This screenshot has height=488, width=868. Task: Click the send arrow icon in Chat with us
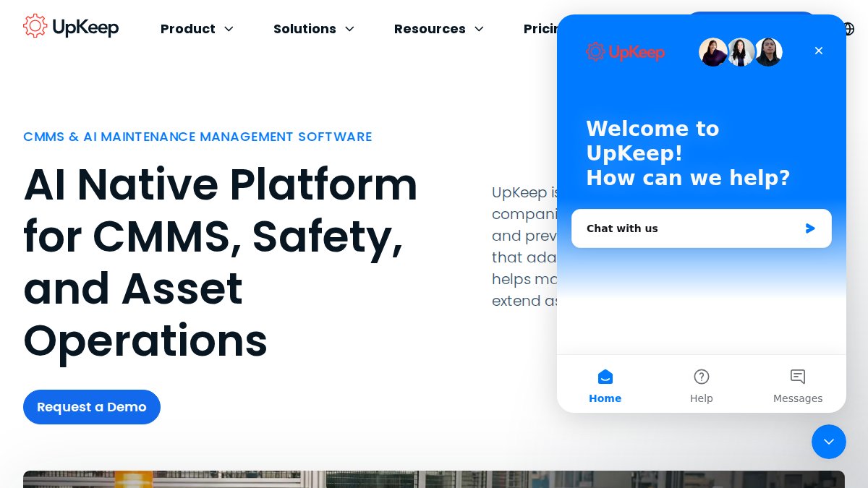click(x=810, y=228)
